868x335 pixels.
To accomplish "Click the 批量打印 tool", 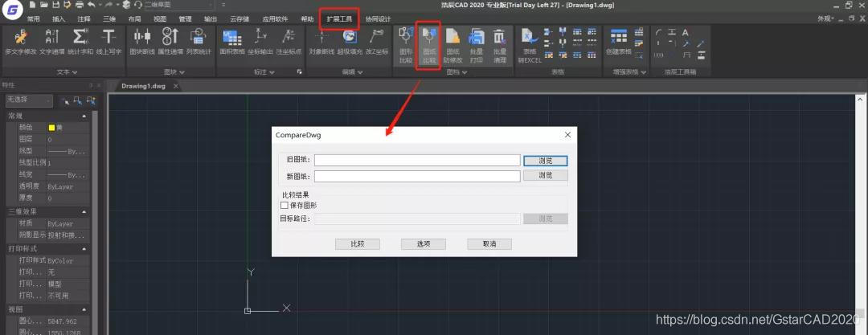I will (x=477, y=46).
